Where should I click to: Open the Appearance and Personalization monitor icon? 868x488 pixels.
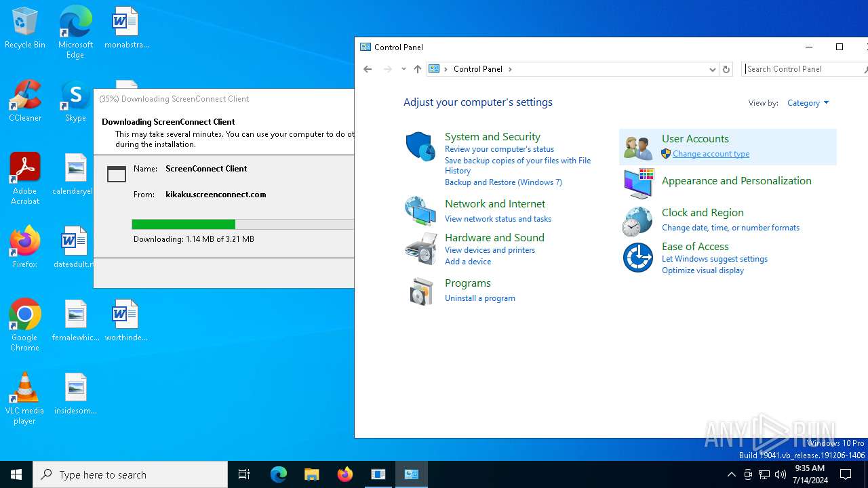(x=638, y=183)
